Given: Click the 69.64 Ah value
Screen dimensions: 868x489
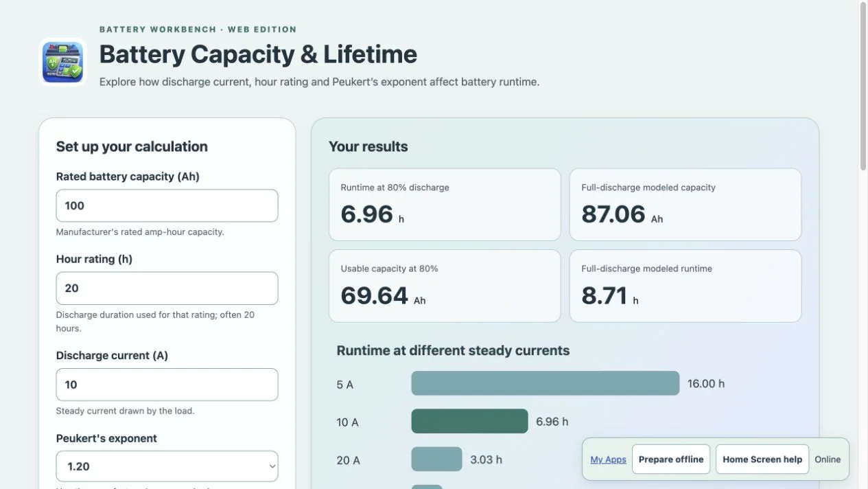Looking at the screenshot, I should click(x=383, y=295).
